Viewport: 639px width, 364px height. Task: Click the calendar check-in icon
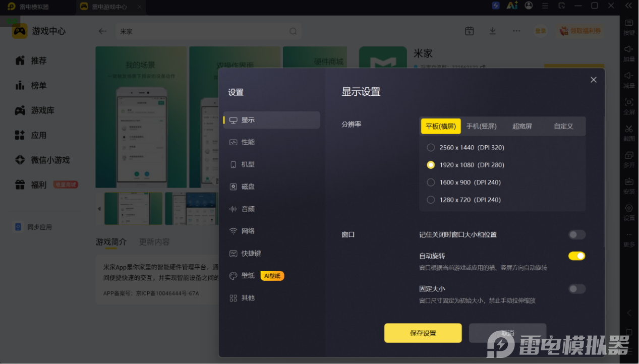tap(469, 31)
